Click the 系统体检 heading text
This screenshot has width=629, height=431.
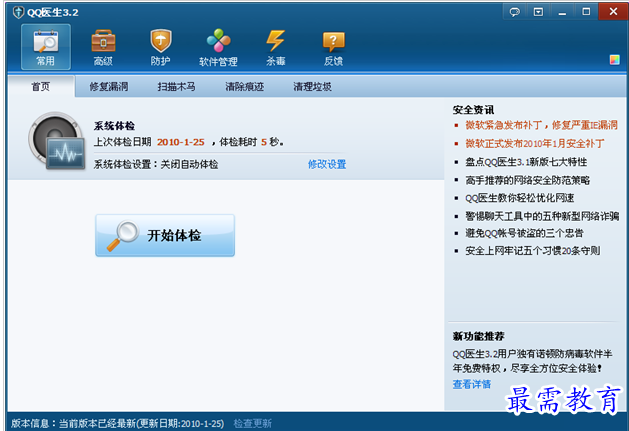[x=114, y=126]
